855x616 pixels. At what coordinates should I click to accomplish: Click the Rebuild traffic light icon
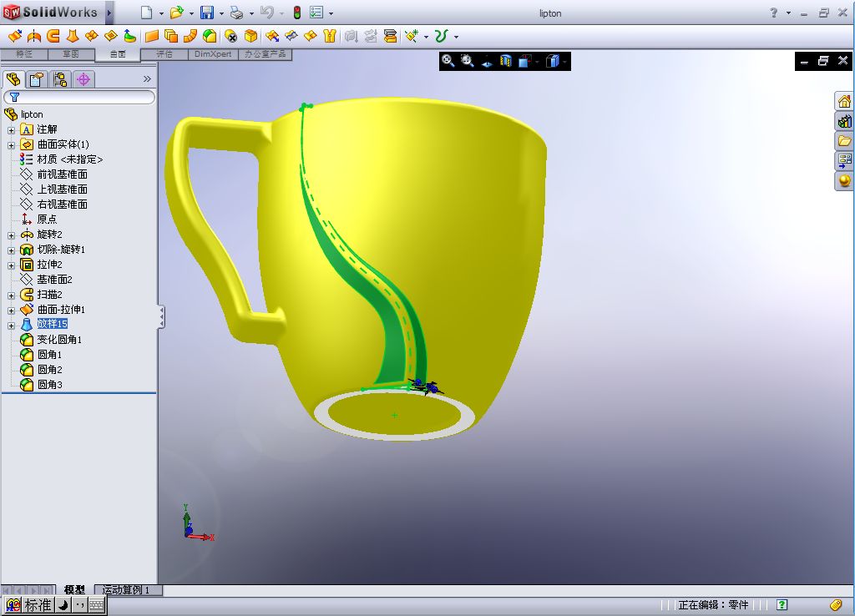(297, 13)
